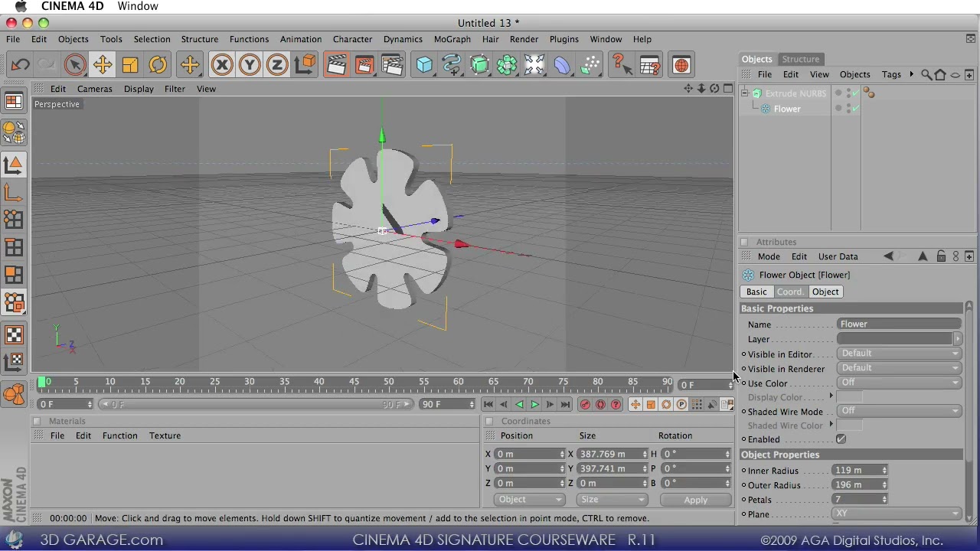Toggle the Z axis lock
980x551 pixels.
pos(277,65)
